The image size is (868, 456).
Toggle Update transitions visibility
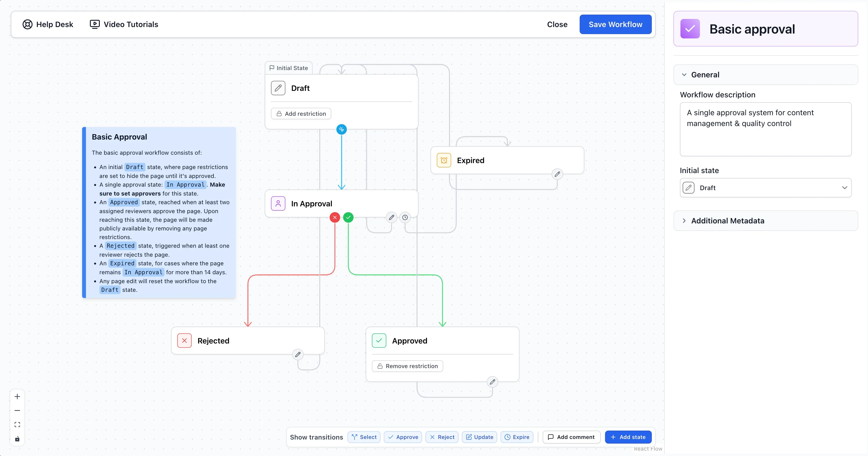pos(479,437)
